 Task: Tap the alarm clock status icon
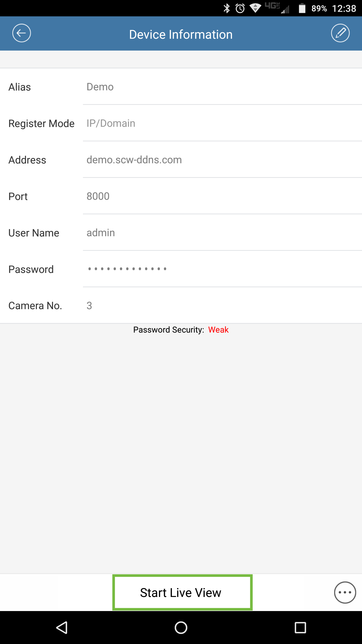click(240, 8)
